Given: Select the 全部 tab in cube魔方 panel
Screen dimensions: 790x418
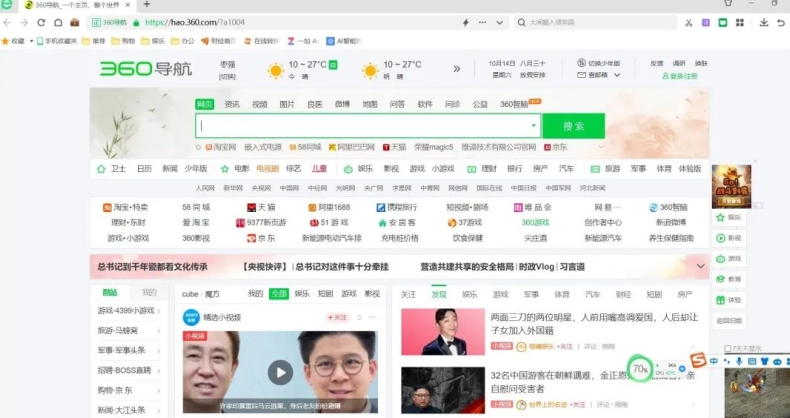Looking at the screenshot, I should click(x=279, y=294).
